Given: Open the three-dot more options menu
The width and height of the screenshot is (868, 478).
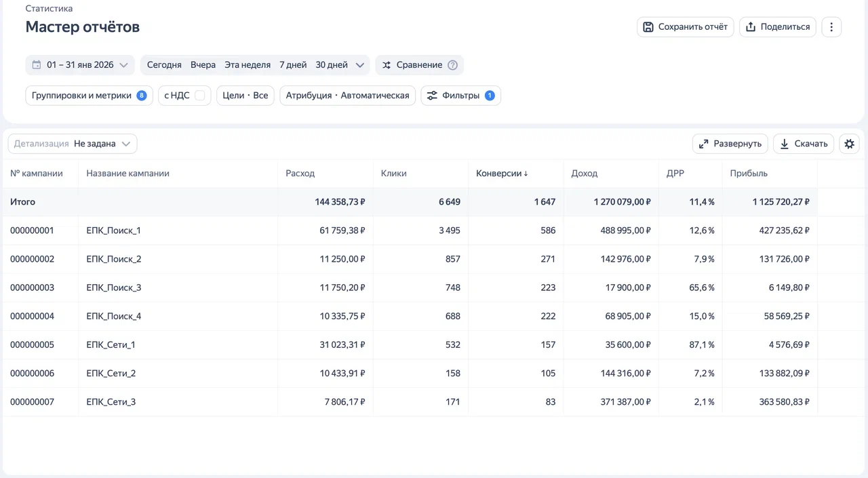Looking at the screenshot, I should click(x=831, y=27).
